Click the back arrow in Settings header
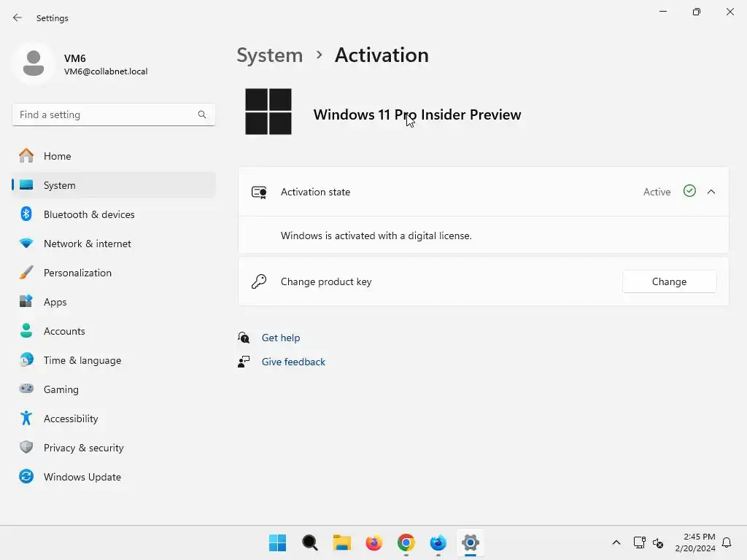 [x=18, y=17]
